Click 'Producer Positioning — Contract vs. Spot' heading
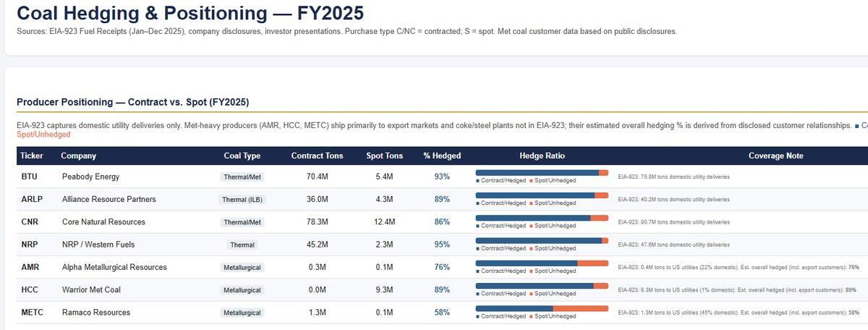 (x=132, y=102)
